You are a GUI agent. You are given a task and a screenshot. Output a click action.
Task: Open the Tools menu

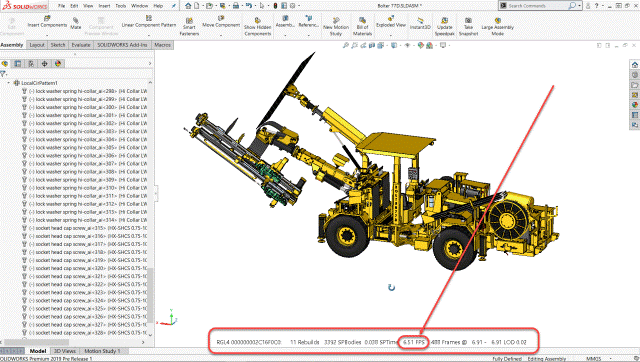(x=120, y=6)
